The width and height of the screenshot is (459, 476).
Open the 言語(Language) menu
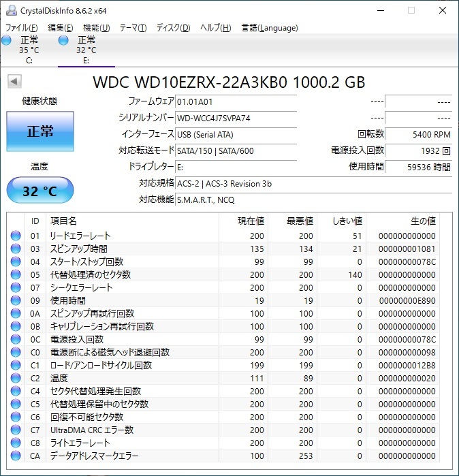pos(270,28)
